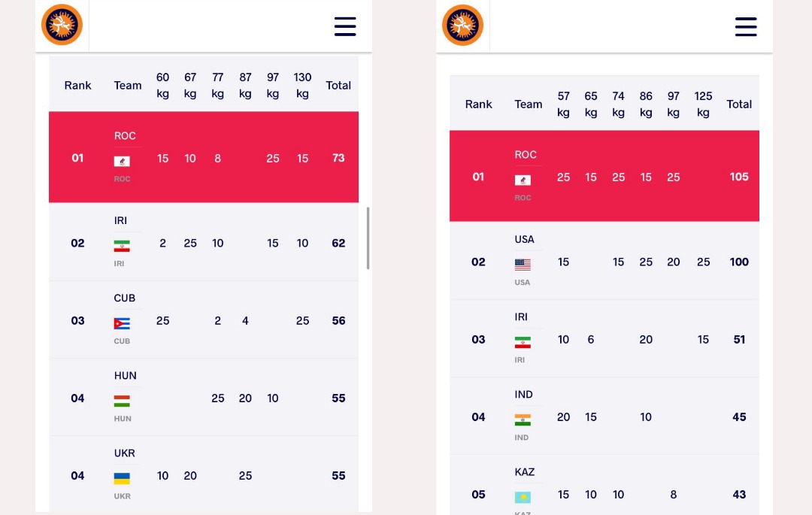Click the wrestling logo in left panel
This screenshot has height=515, width=812.
click(x=62, y=25)
